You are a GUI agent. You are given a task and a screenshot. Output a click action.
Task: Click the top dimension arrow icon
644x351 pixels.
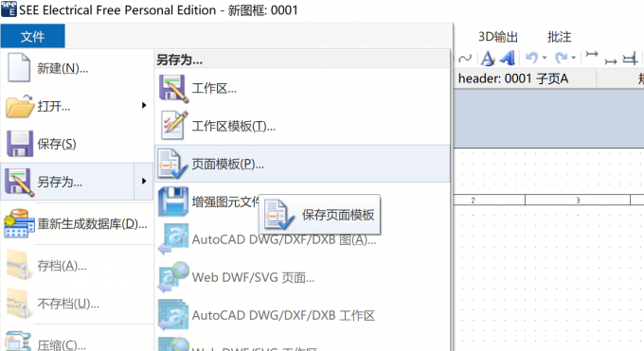tap(591, 54)
